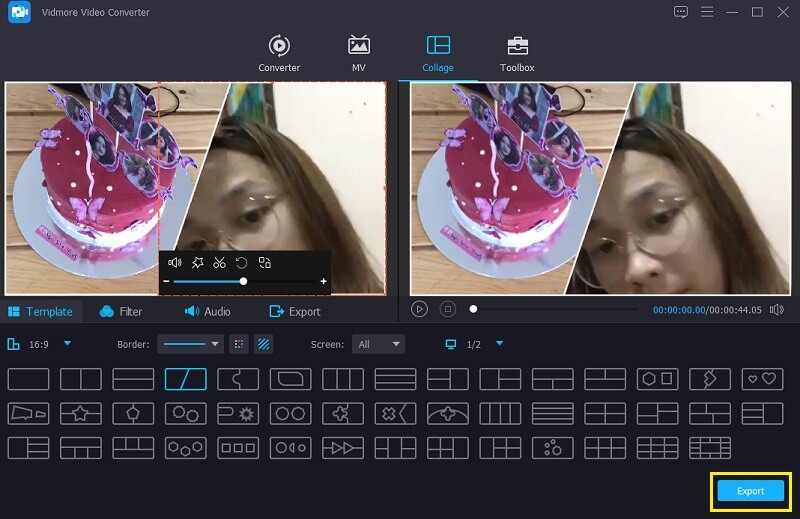Image resolution: width=800 pixels, height=519 pixels.
Task: Select the perspective trapezoid template
Action: (x=29, y=414)
